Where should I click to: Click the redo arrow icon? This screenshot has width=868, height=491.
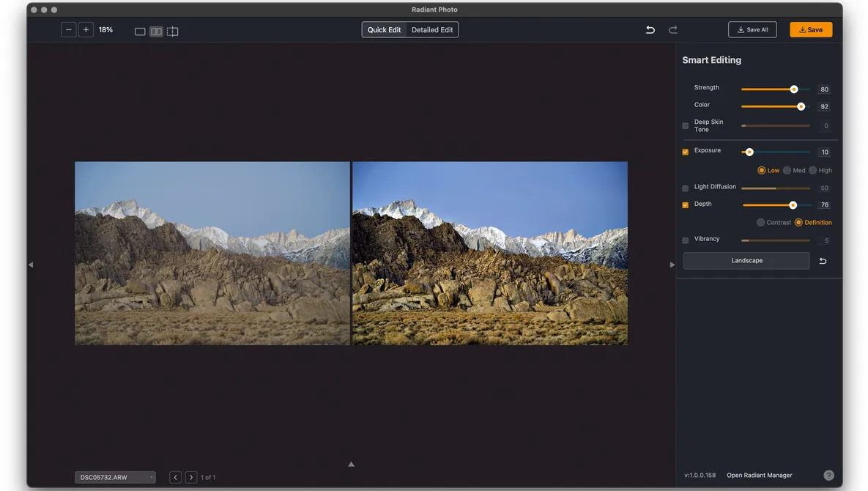(673, 29)
